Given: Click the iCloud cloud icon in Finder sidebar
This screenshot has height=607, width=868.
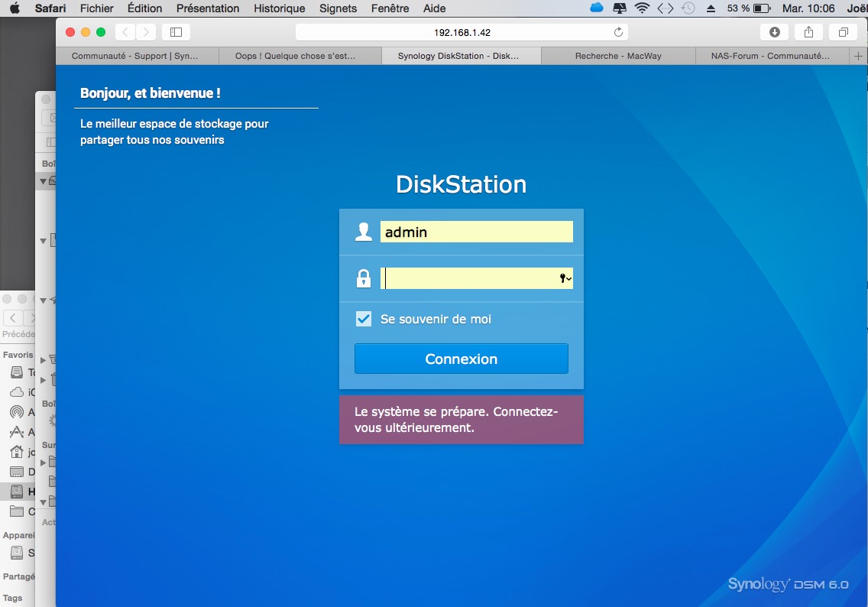Looking at the screenshot, I should click(x=17, y=392).
